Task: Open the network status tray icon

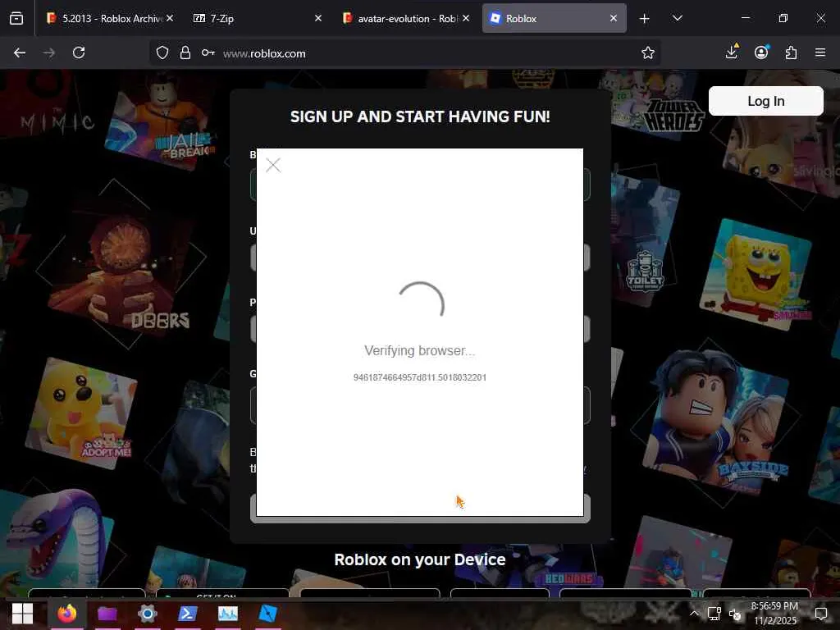Action: pyautogui.click(x=714, y=614)
